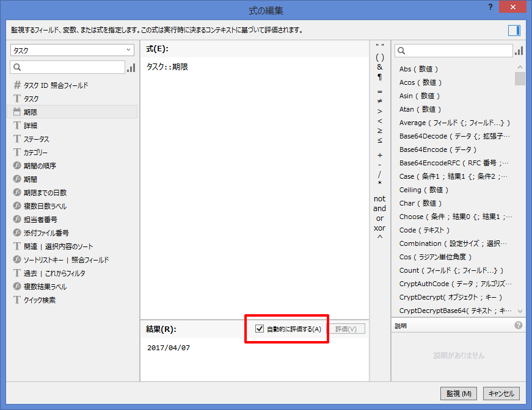Choose the Average function
This screenshot has height=410, width=532.
pyautogui.click(x=454, y=123)
